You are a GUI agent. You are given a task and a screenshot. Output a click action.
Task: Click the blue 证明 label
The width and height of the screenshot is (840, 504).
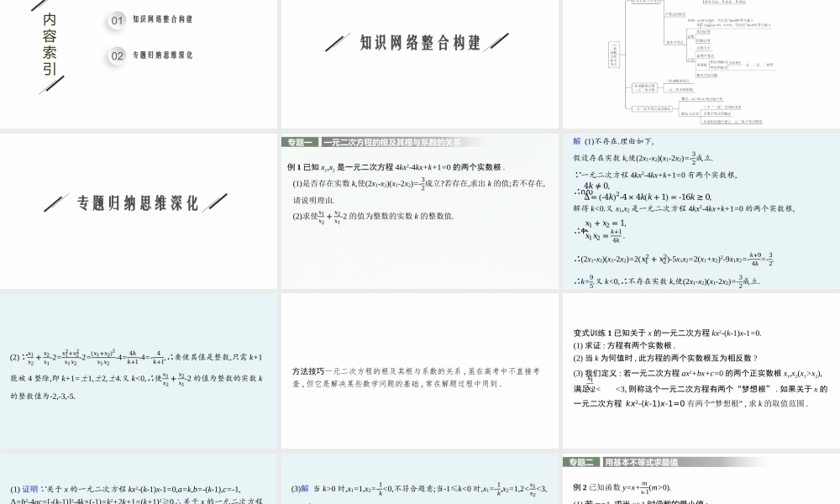[x=30, y=489]
